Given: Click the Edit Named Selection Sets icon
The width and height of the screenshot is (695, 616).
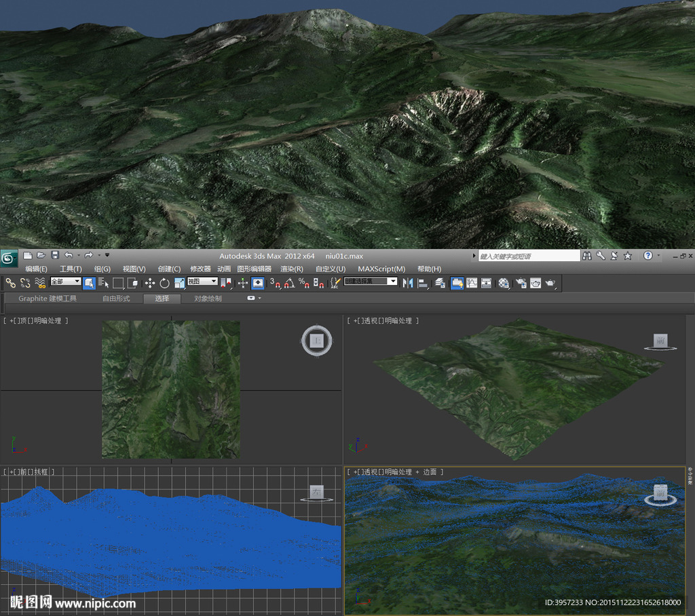Looking at the screenshot, I should point(335,283).
